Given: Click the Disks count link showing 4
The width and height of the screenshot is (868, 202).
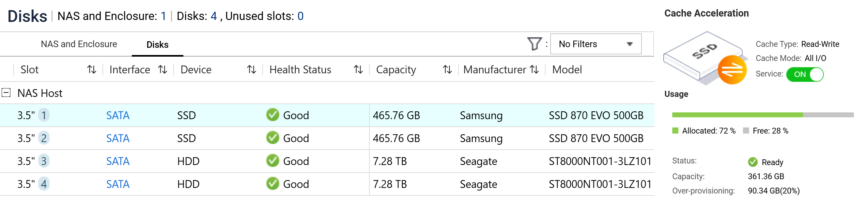Looking at the screenshot, I should pyautogui.click(x=214, y=15).
